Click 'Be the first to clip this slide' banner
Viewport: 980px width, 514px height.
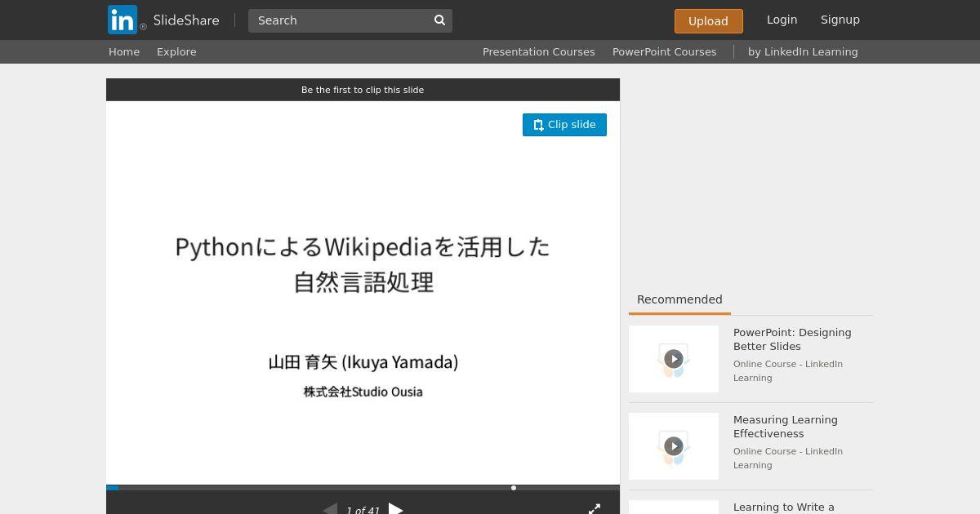click(x=363, y=90)
